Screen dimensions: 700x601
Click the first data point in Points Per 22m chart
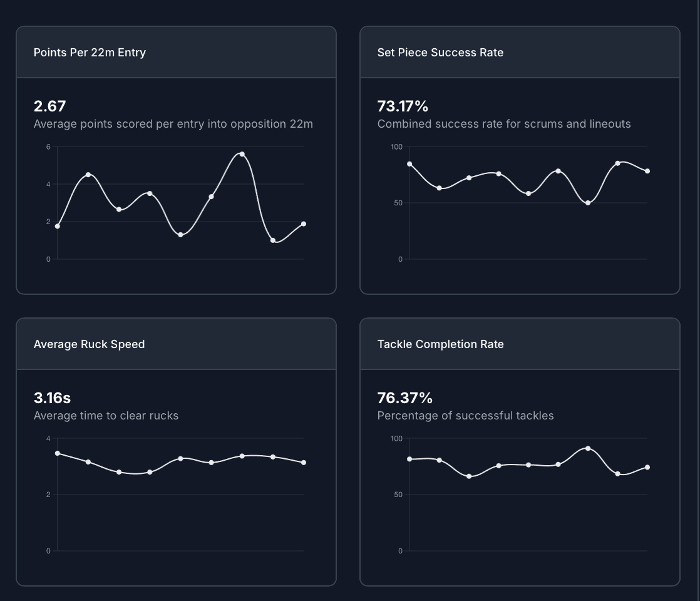[x=58, y=226]
